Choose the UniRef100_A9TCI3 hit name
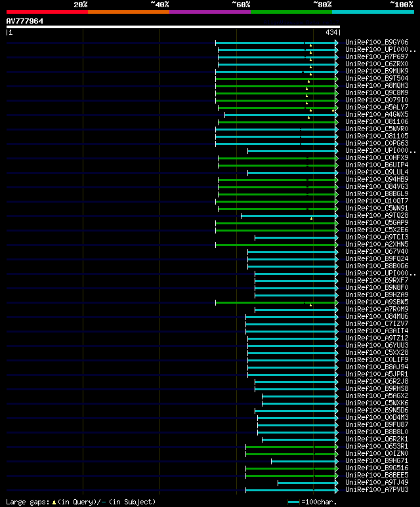Image resolution: width=420 pixels, height=507 pixels. pyautogui.click(x=377, y=237)
